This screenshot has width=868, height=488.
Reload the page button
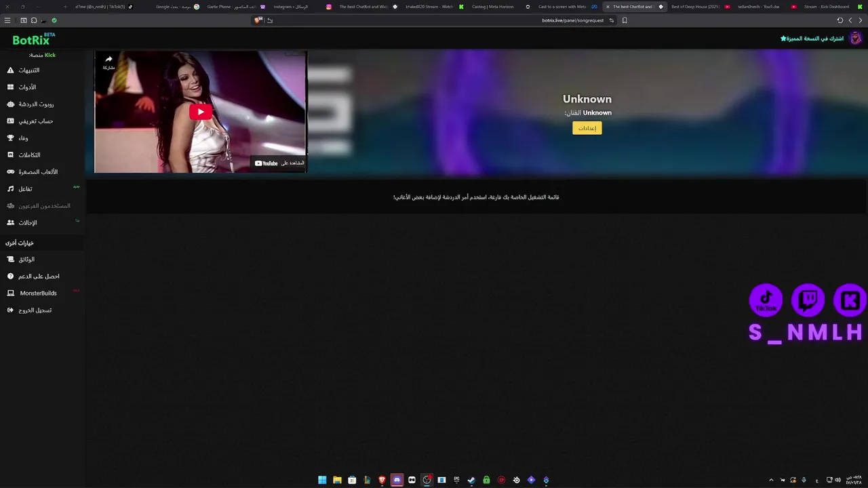840,20
